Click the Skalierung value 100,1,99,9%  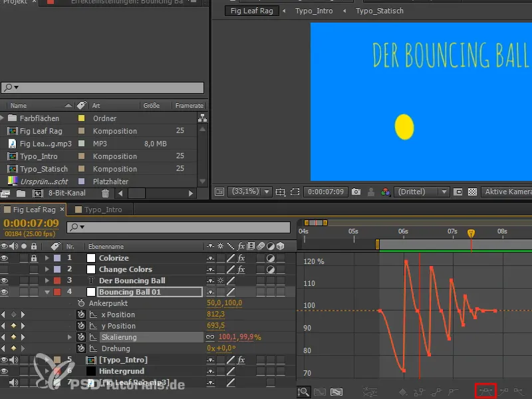[x=239, y=337]
